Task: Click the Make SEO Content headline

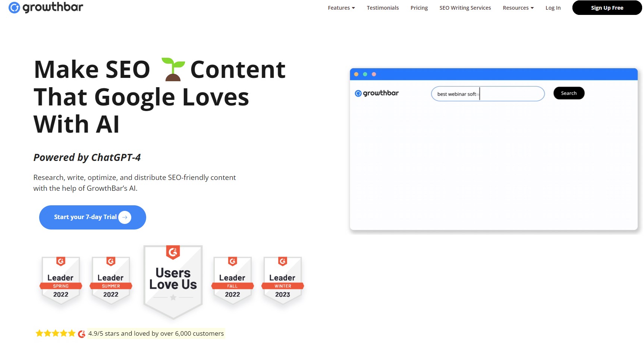Action: tap(160, 97)
